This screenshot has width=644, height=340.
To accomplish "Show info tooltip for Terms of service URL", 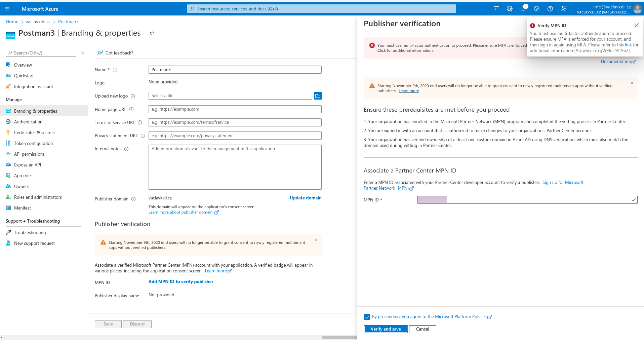I will pos(140,122).
